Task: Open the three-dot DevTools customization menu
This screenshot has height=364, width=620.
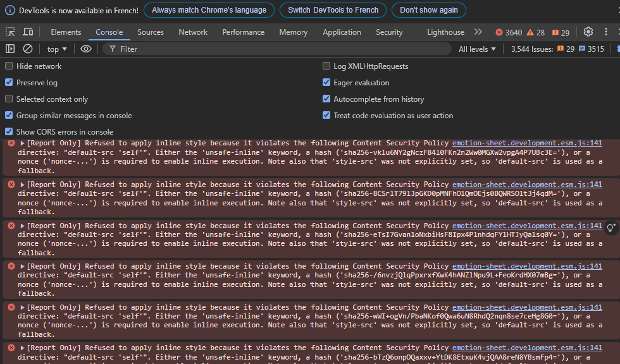Action: (x=605, y=32)
